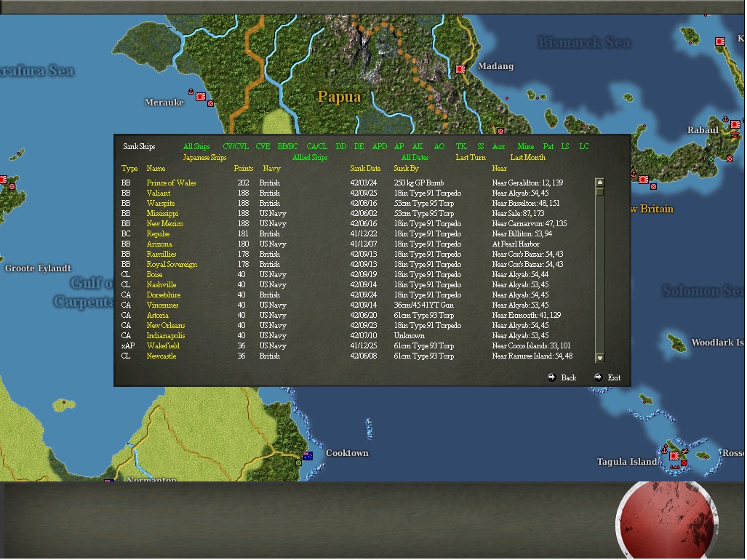Filter sunk ships by CV/CVL

236,146
